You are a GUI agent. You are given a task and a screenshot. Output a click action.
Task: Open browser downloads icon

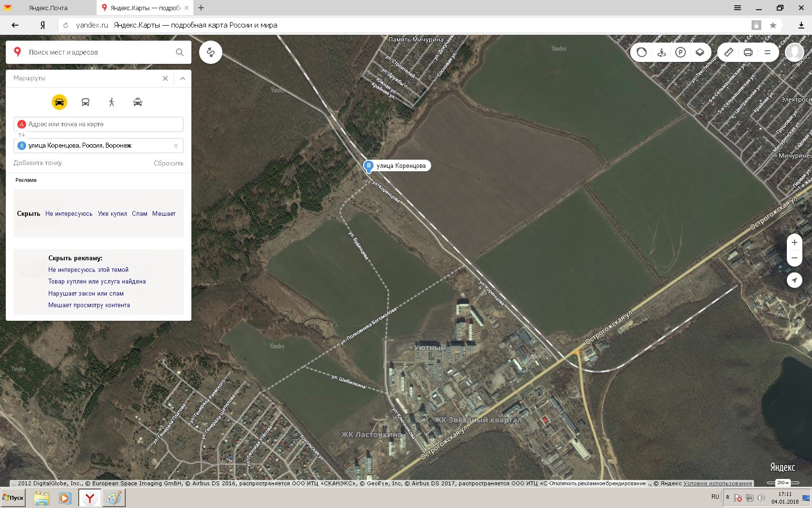point(801,25)
